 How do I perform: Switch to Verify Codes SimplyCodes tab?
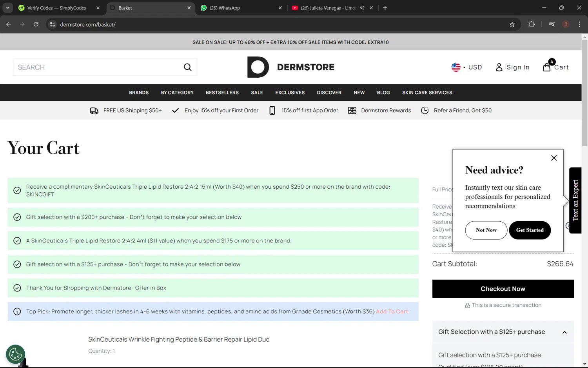click(x=59, y=8)
